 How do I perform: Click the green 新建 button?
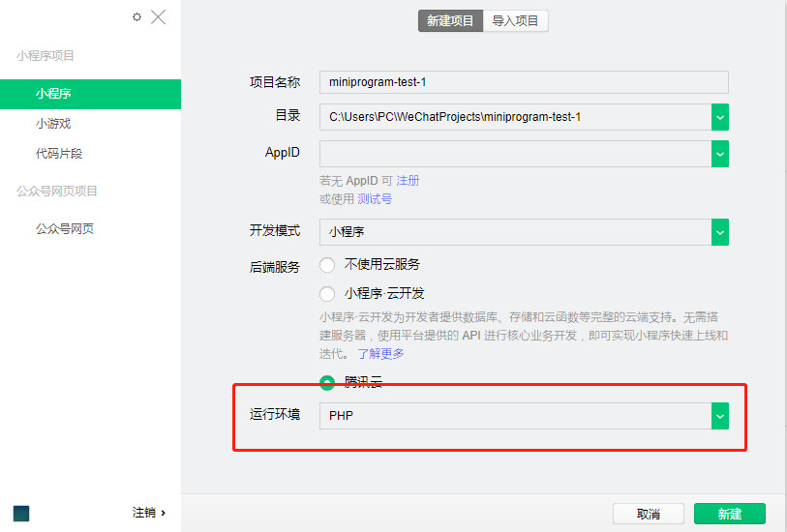coord(730,514)
